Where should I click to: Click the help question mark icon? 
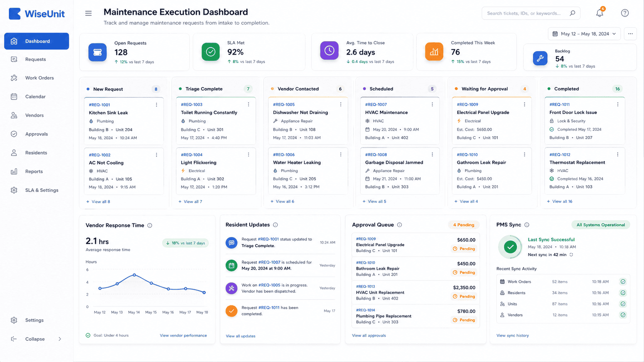point(625,13)
